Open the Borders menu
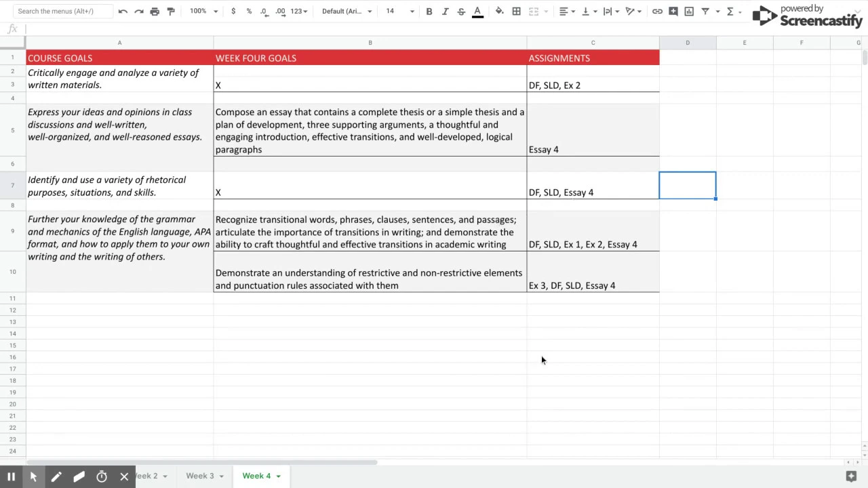The image size is (868, 488). 517,12
